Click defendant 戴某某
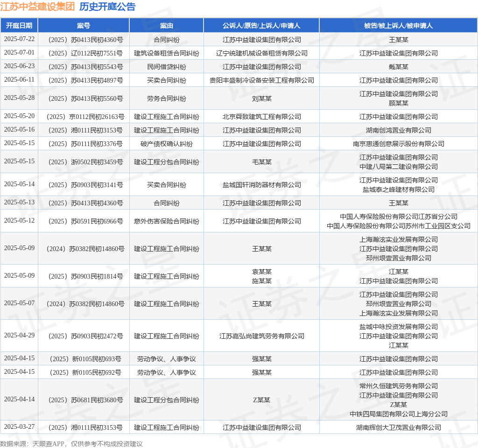478x448 pixels. click(399, 67)
